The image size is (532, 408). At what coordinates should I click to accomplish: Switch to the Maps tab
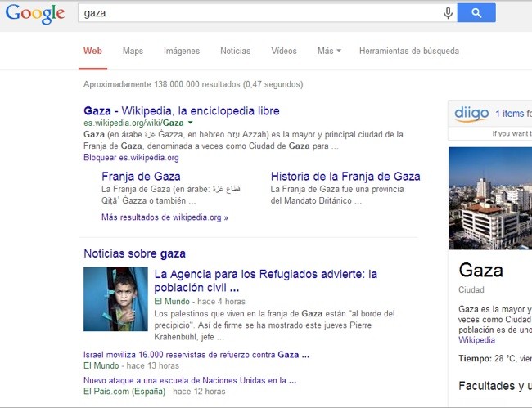click(x=133, y=51)
